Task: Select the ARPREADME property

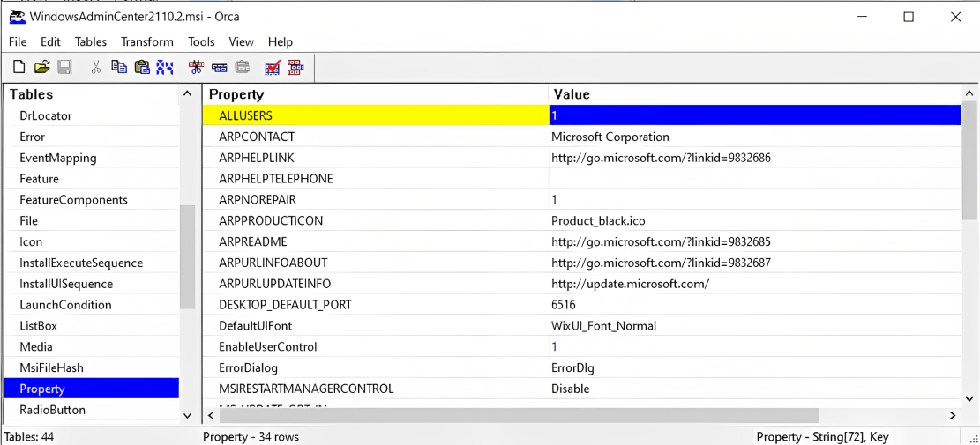Action: coord(376,241)
